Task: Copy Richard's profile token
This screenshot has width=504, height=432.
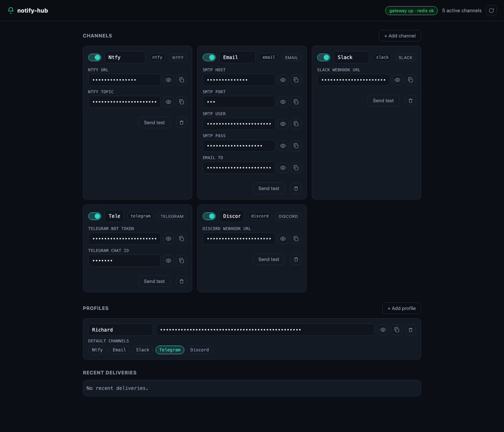Action: [397, 330]
